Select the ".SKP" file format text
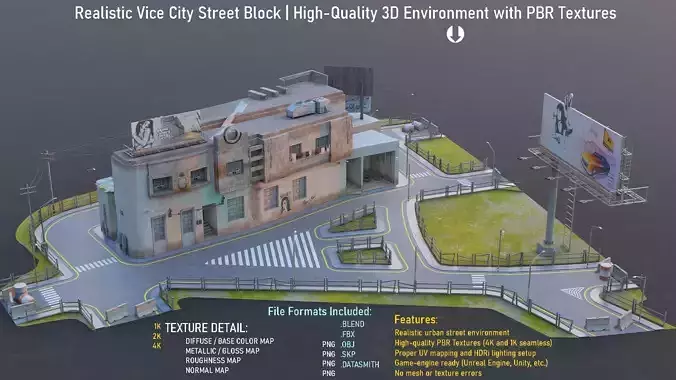 (x=347, y=354)
